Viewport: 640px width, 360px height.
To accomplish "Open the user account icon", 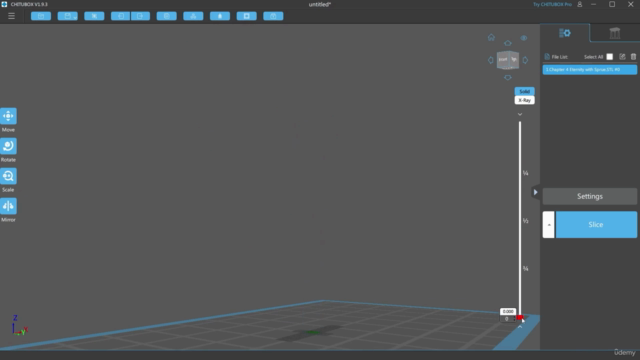I will click(580, 4).
